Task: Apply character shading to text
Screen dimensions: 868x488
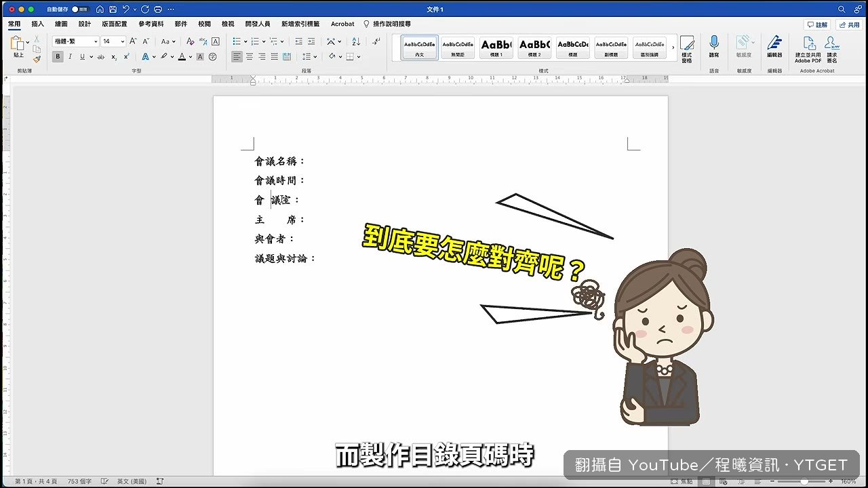Action: 200,57
